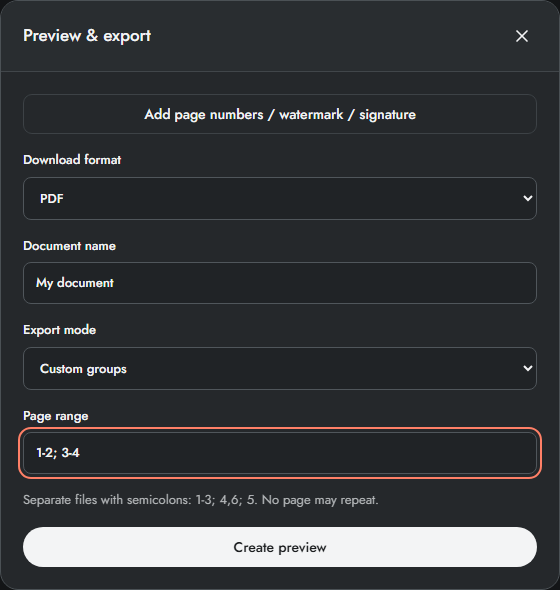Open the Download format PDF dropdown
This screenshot has width=560, height=590.
point(280,198)
